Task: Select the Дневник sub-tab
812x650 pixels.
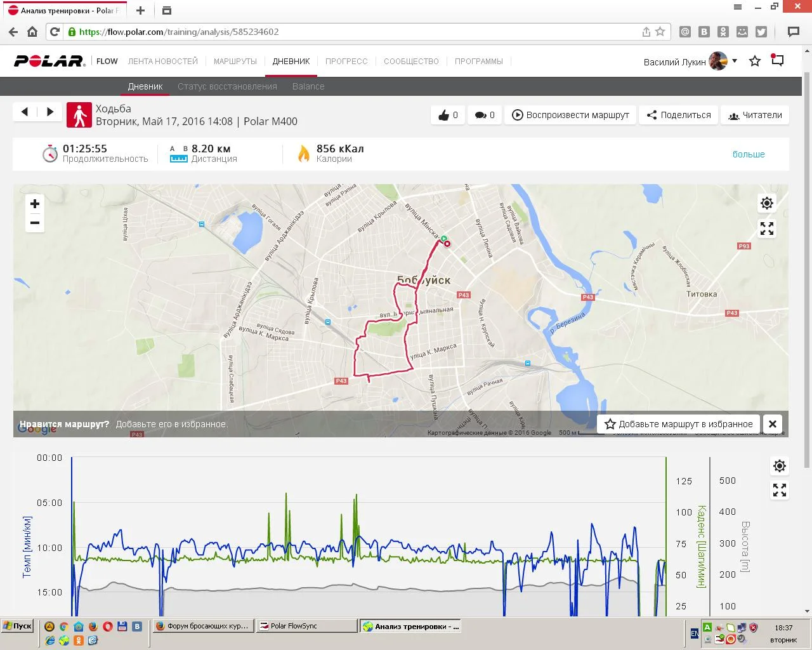Action: click(x=145, y=86)
